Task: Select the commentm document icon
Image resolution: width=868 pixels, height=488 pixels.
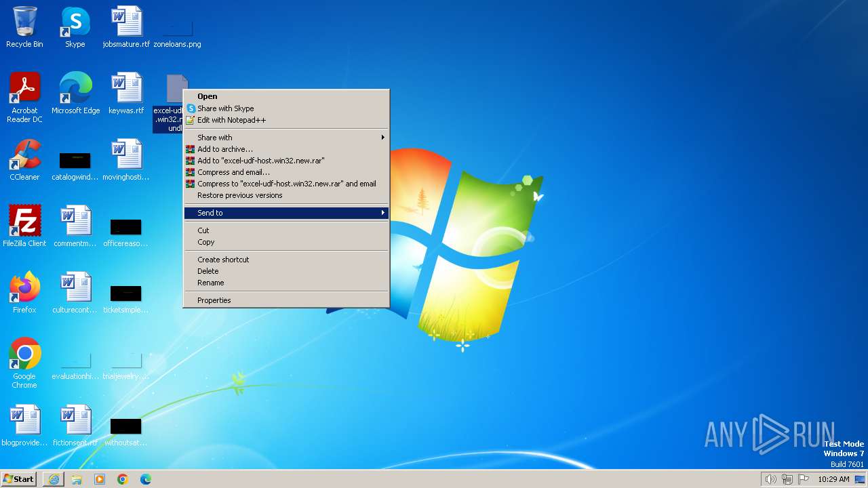Action: pos(75,227)
